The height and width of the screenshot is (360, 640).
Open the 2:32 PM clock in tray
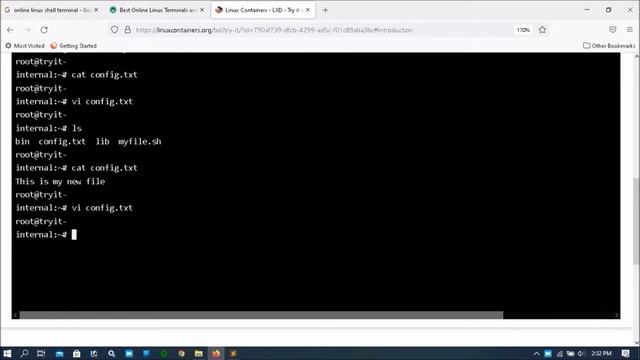[601, 353]
